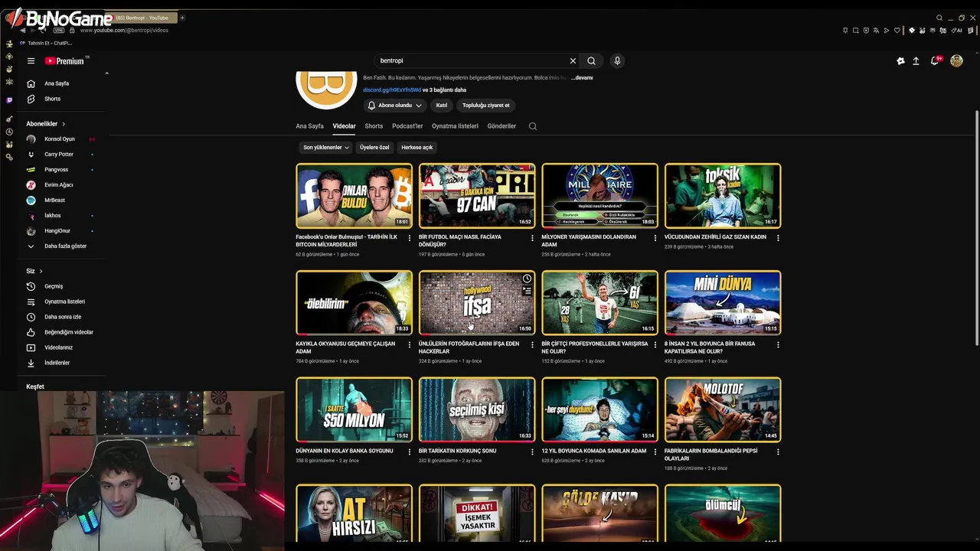980x551 pixels.
Task: Click the browser URL address field
Action: [124, 30]
